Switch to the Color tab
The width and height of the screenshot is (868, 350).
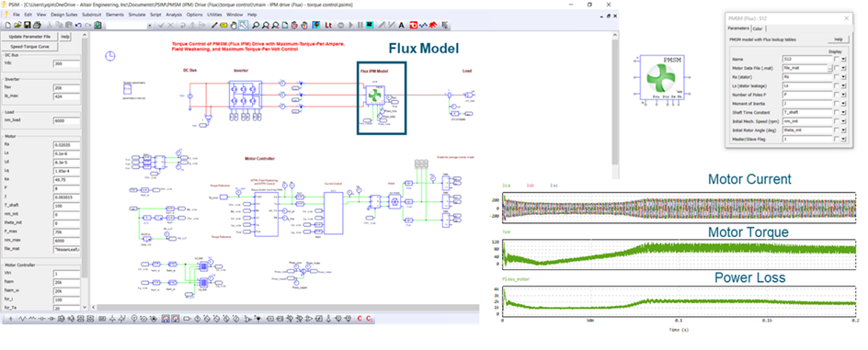point(758,28)
